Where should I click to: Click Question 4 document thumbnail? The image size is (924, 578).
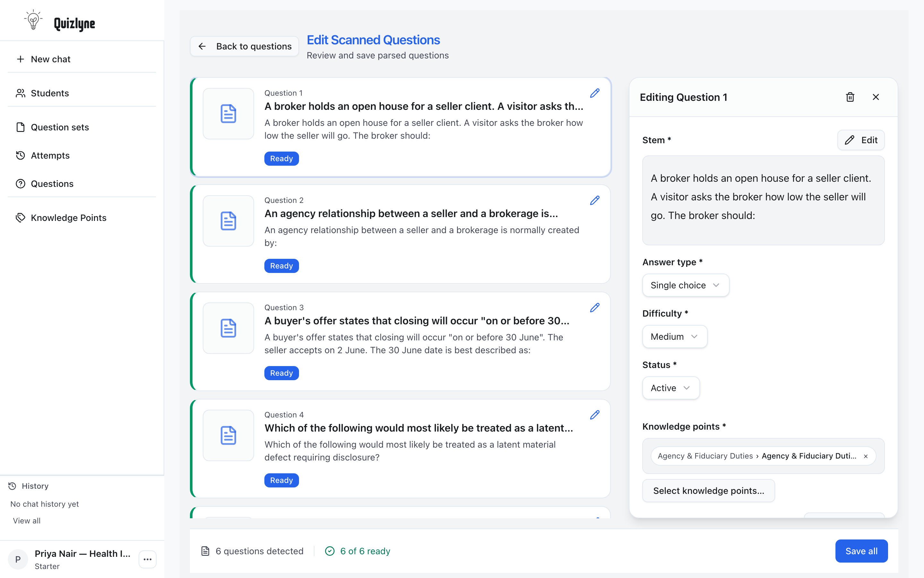point(228,435)
